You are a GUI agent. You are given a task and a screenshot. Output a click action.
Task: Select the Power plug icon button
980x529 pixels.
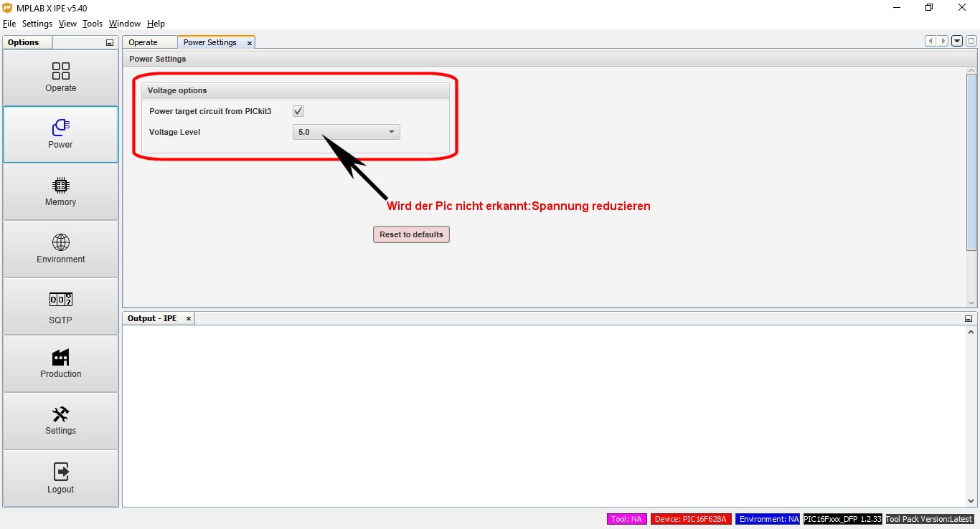[60, 134]
